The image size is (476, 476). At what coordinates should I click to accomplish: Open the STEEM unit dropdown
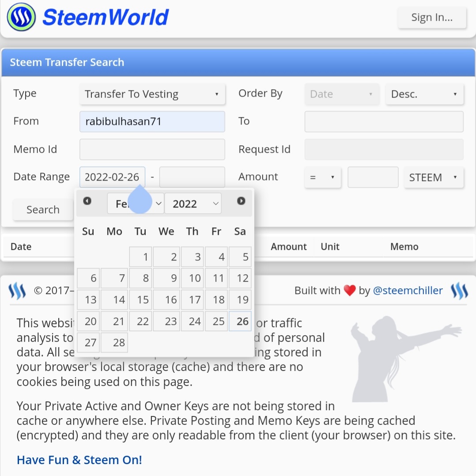434,178
